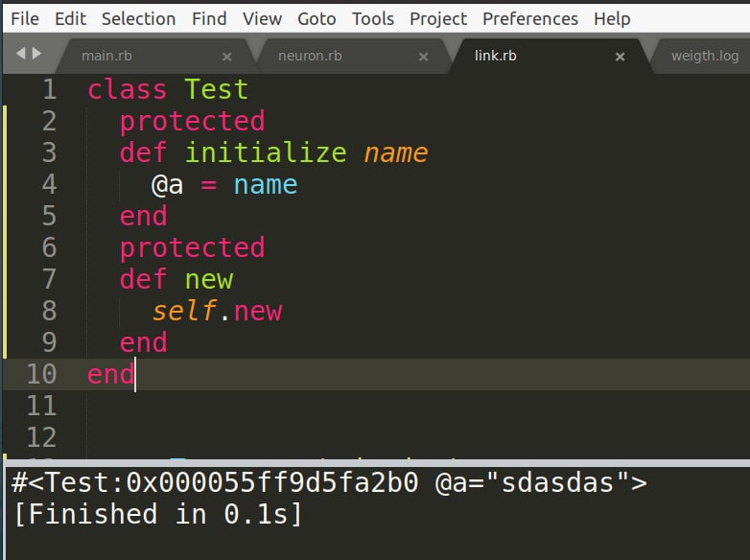Switch to the neuron.rb tab
Viewport: 750px width, 560px height.
[309, 56]
